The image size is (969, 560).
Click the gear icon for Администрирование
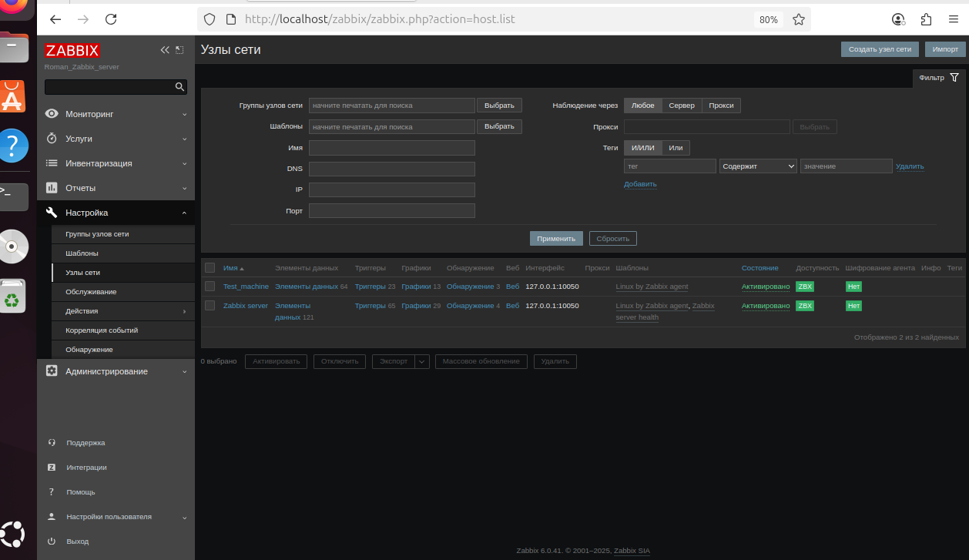click(x=52, y=371)
